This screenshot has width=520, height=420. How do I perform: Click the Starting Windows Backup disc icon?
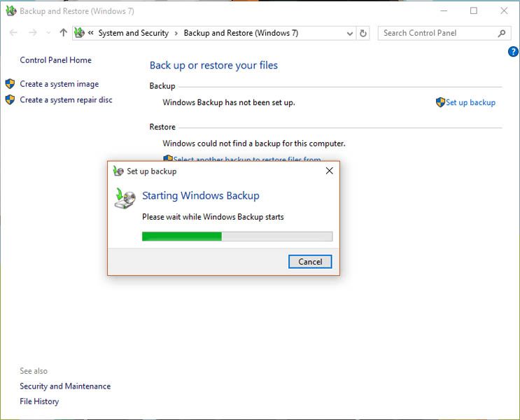coord(124,199)
